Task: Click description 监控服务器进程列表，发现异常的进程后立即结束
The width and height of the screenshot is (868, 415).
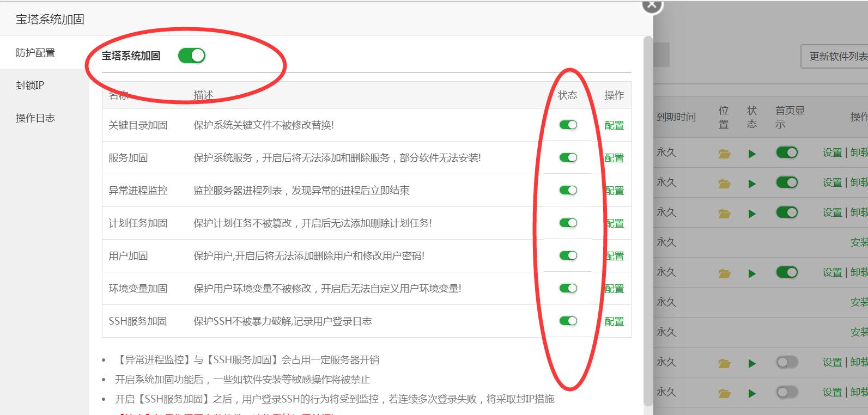Action: (x=301, y=191)
